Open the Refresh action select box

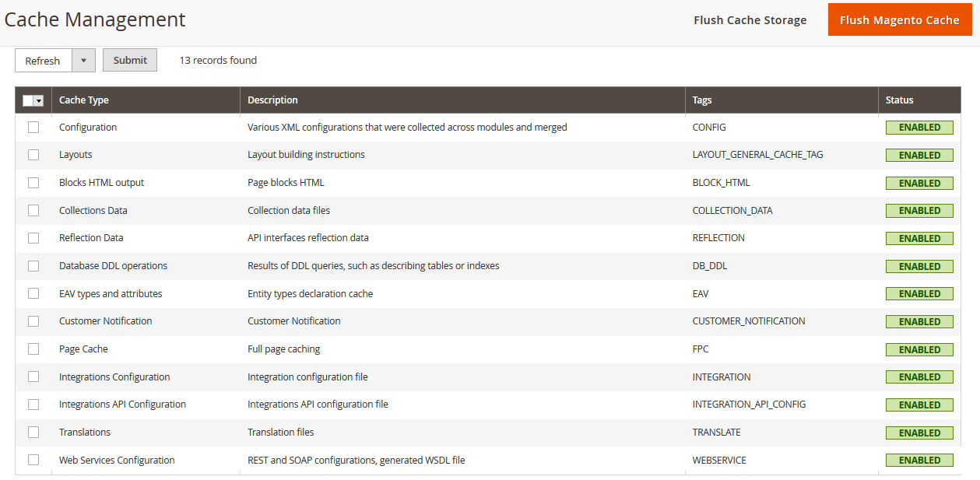click(55, 60)
